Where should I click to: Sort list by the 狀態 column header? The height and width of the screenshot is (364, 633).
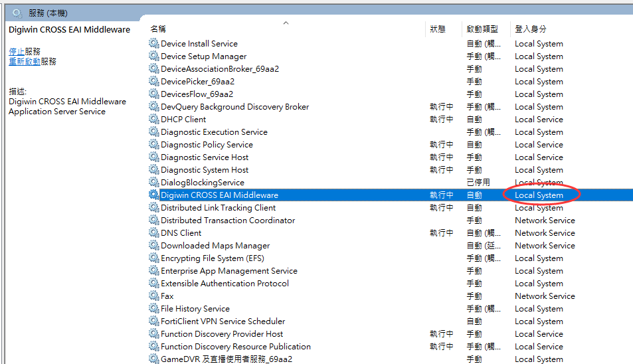coord(438,29)
